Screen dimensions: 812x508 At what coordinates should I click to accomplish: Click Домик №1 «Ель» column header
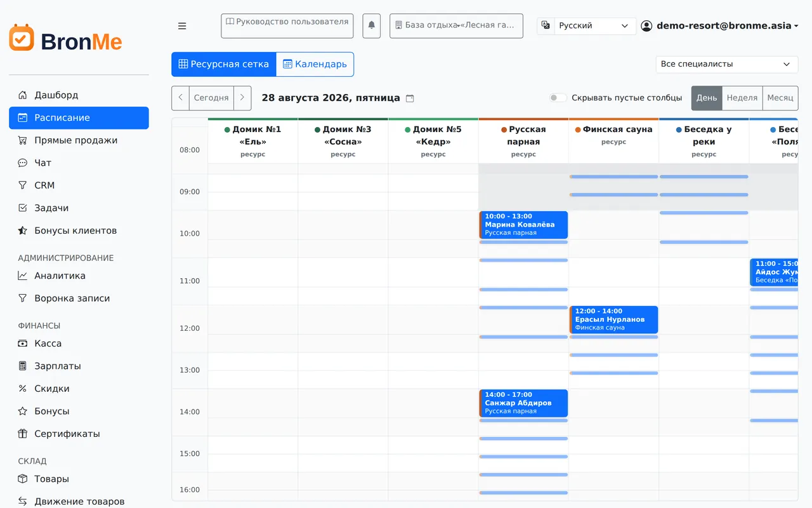coord(253,141)
